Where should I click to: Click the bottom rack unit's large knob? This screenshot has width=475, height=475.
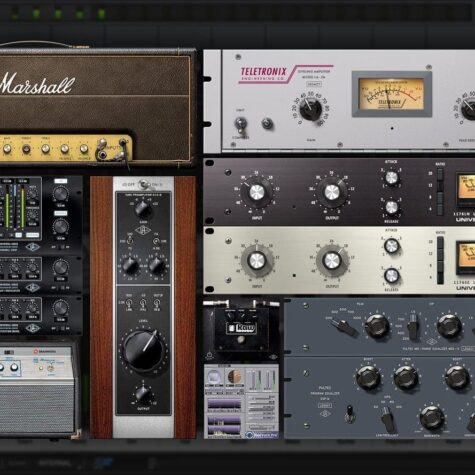[x=61, y=308]
